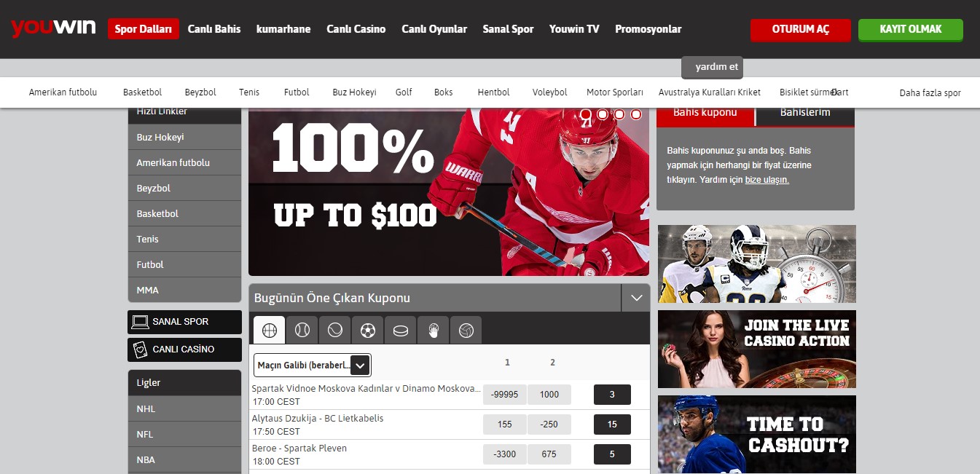Expand Daha fazla spor list
980x474 pixels.
(x=930, y=92)
